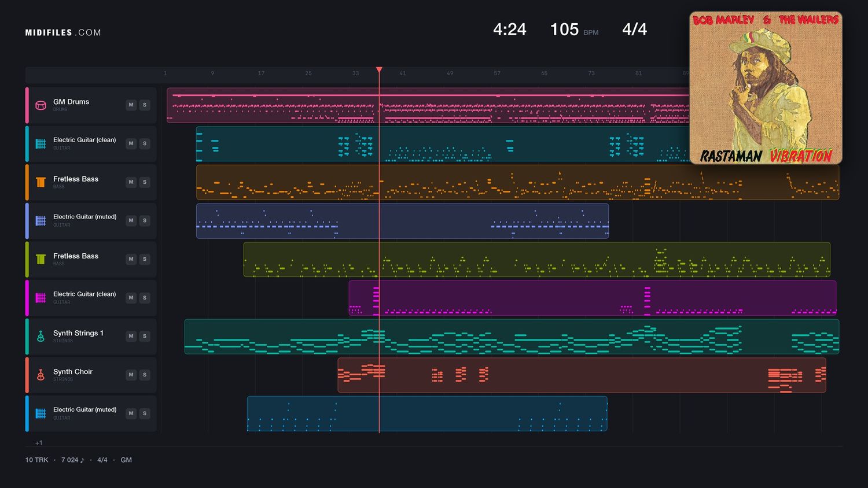The height and width of the screenshot is (488, 868).
Task: Jump to bar 49 on the timeline ruler
Action: pyautogui.click(x=450, y=73)
